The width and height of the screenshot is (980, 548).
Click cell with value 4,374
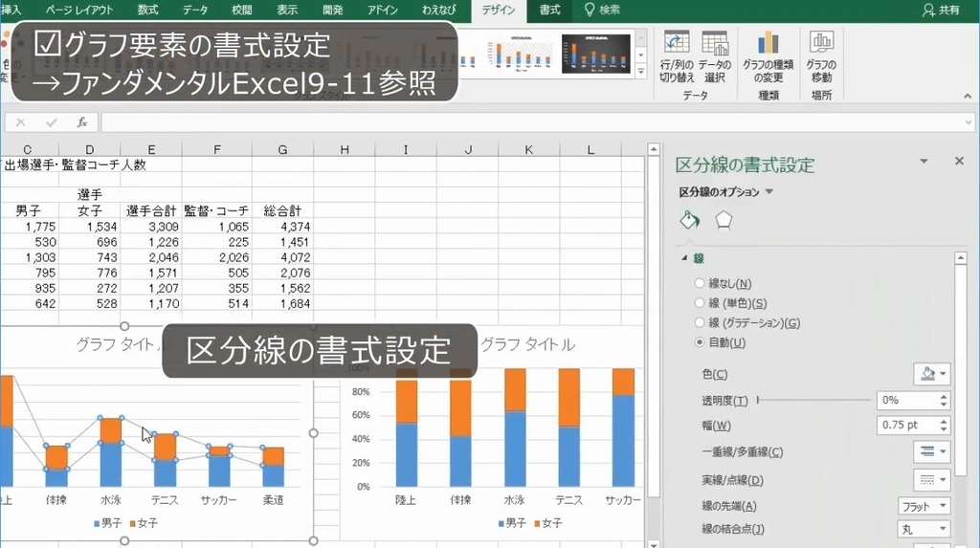[x=282, y=227]
